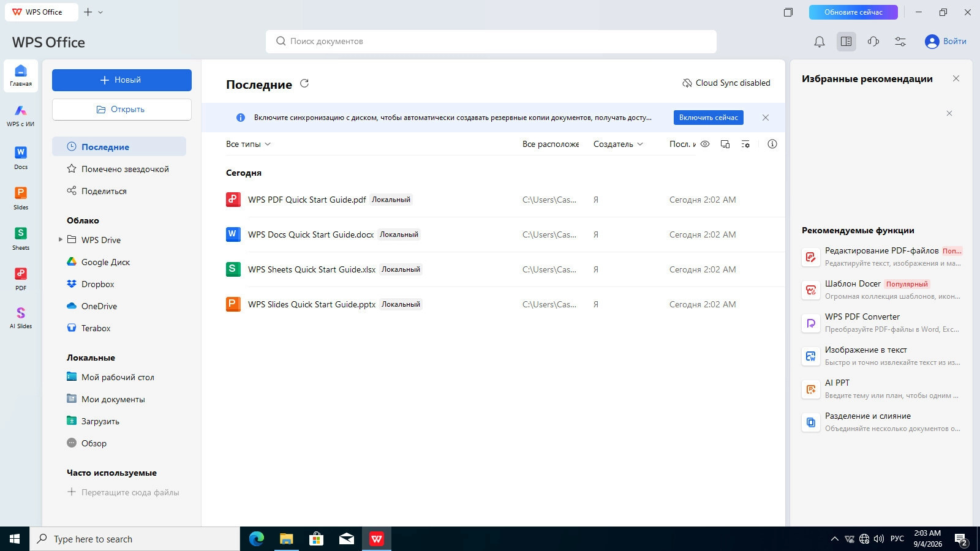Expand the WPS Drive tree node

(x=61, y=239)
